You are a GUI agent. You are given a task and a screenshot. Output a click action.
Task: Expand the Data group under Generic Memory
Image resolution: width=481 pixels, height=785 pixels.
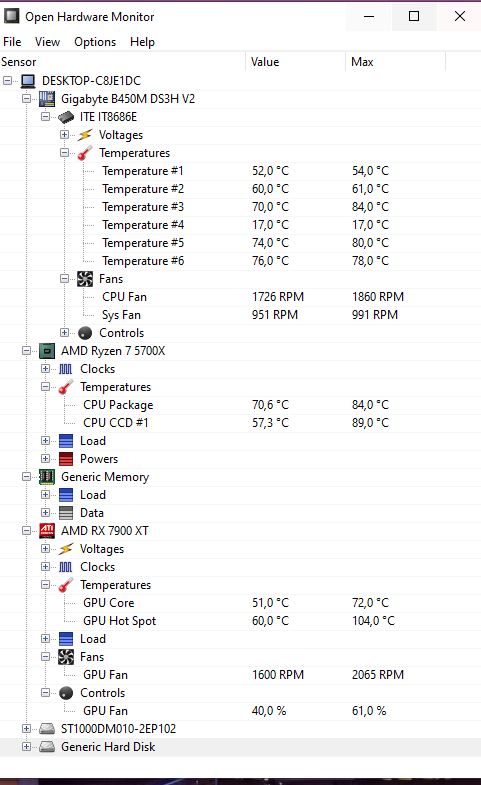[x=46, y=513]
